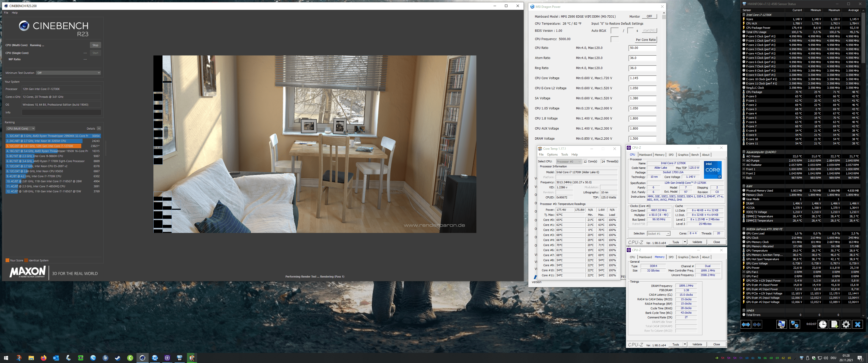Stop the running Cinebench render
This screenshot has width=868, height=363.
pyautogui.click(x=95, y=45)
